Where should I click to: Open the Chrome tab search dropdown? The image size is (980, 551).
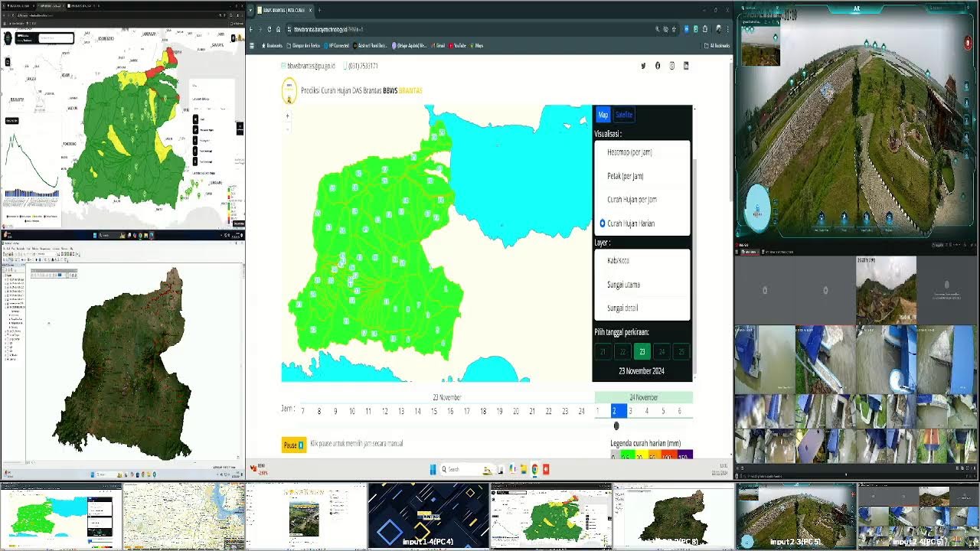250,10
